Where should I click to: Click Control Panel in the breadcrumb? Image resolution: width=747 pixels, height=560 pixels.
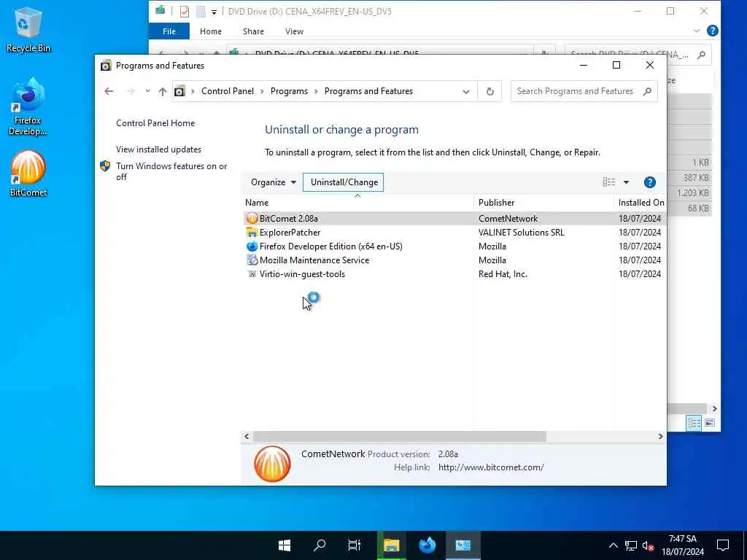point(228,91)
